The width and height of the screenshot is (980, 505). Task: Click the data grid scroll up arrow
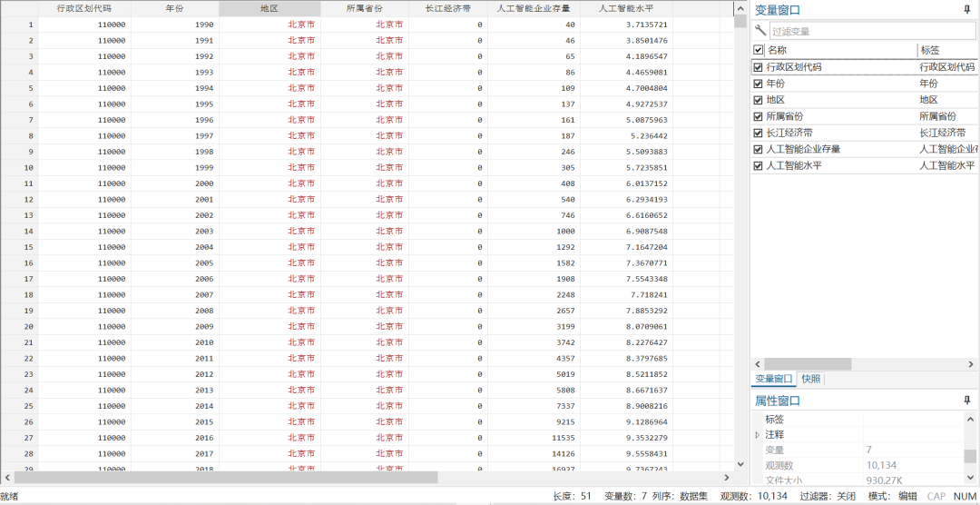coord(740,7)
